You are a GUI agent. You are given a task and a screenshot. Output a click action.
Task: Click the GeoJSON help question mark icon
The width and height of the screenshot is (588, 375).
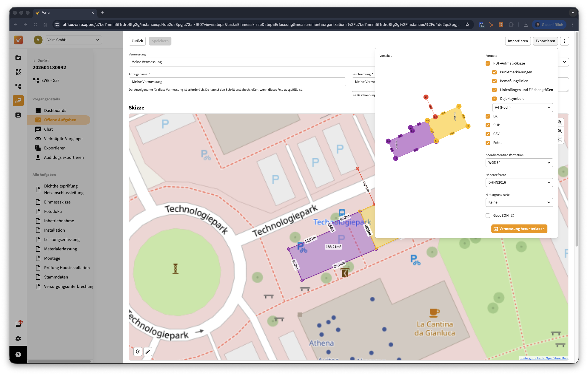(513, 216)
